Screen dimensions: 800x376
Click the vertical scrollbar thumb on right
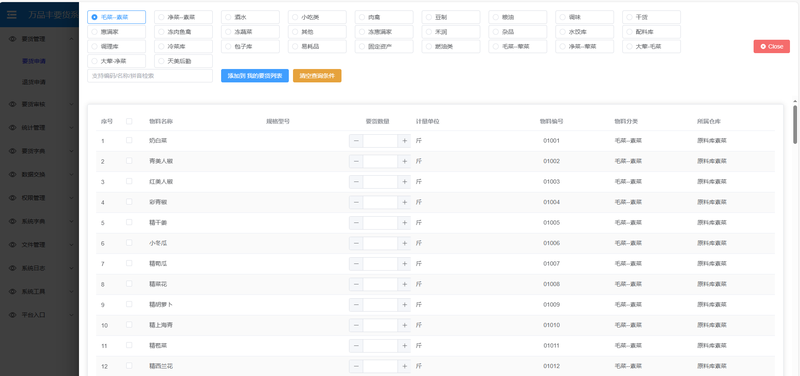(795, 124)
